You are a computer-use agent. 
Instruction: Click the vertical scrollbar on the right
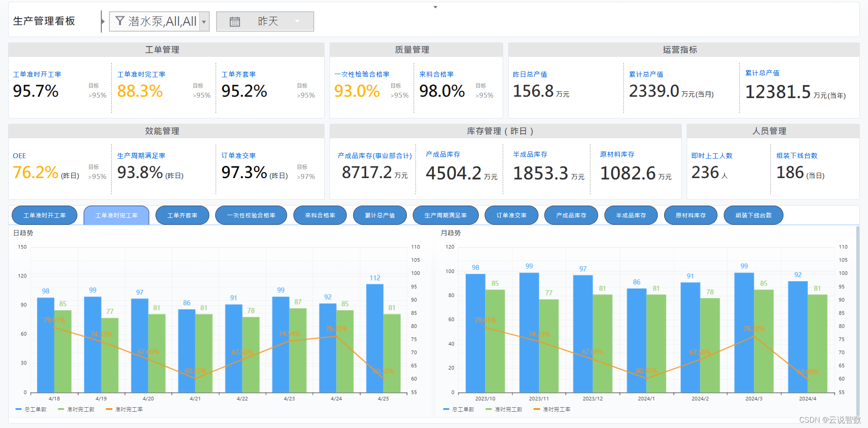point(858,321)
